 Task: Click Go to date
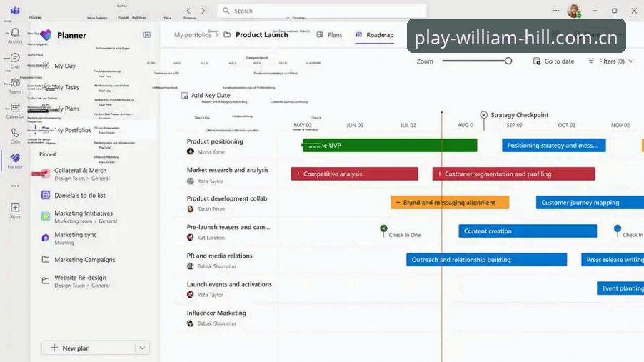point(553,61)
